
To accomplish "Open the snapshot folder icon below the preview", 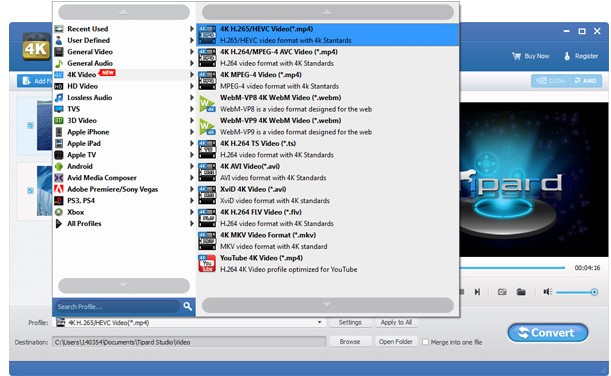I will click(x=521, y=292).
